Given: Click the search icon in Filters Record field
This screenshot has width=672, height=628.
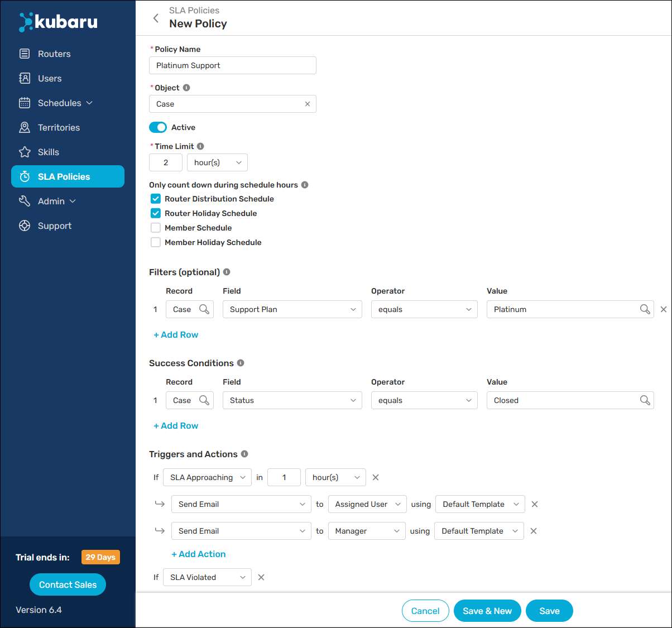Looking at the screenshot, I should (x=204, y=309).
